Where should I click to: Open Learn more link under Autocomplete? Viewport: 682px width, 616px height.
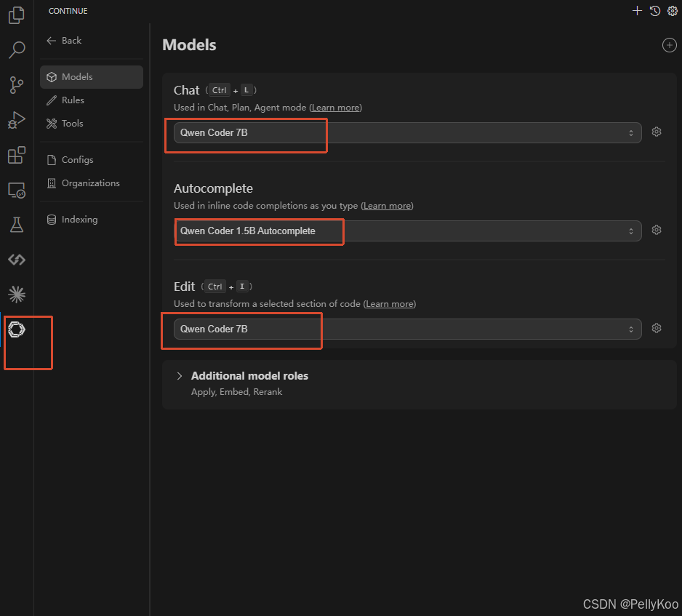coord(387,206)
